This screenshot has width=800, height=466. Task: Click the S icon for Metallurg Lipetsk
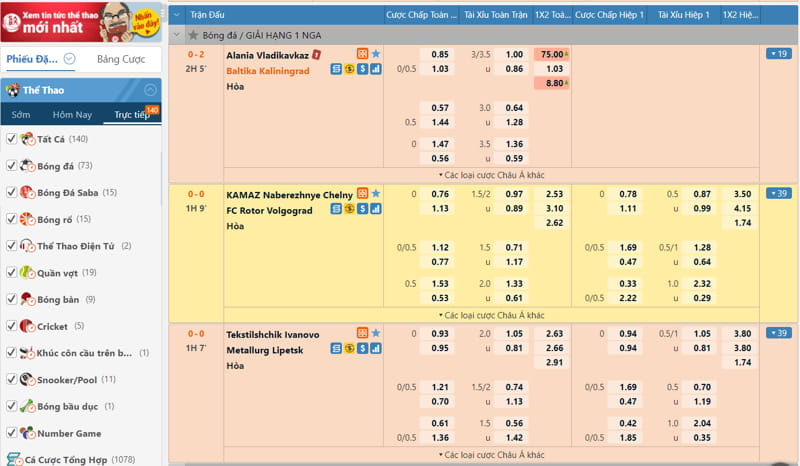(363, 349)
